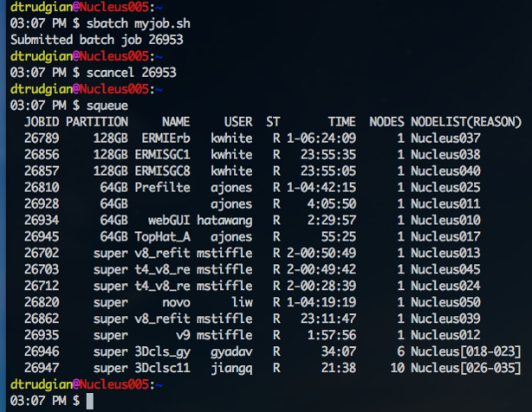The image size is (532, 412).
Task: Click the node range Nucleus[018-023]
Action: (x=466, y=351)
